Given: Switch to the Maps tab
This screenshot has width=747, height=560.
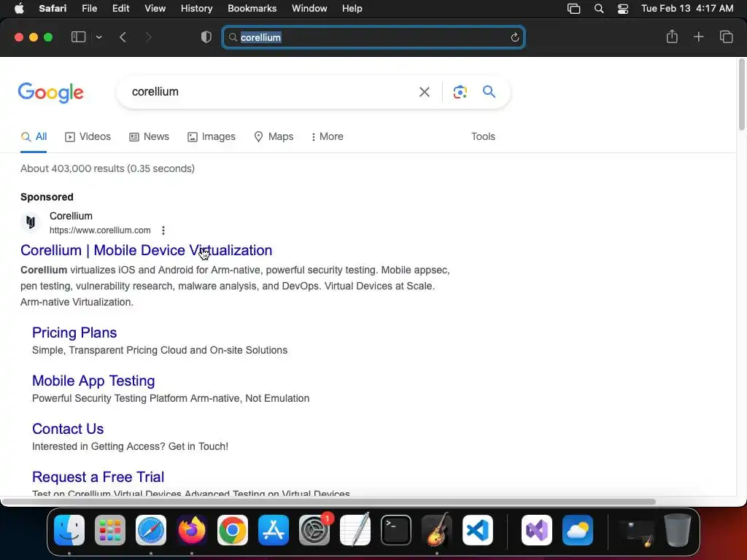Looking at the screenshot, I should coord(274,136).
